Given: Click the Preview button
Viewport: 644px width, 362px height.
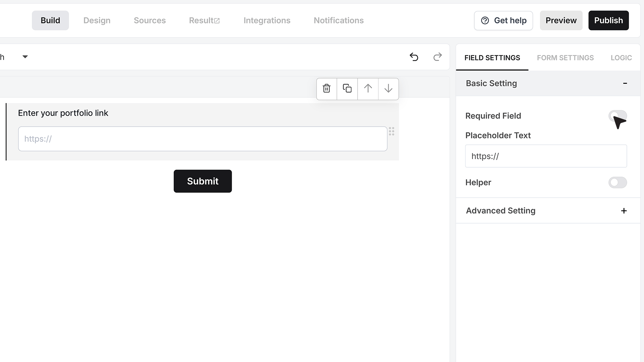Looking at the screenshot, I should click(x=561, y=20).
